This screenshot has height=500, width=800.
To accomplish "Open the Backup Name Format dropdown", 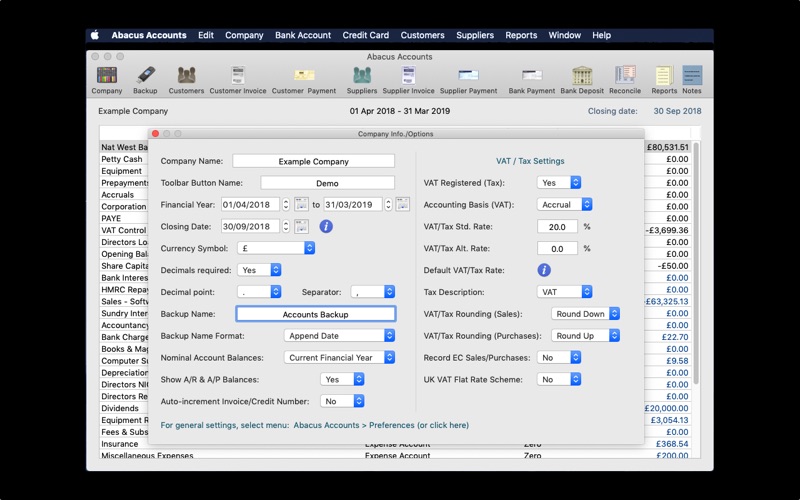I will [x=339, y=336].
